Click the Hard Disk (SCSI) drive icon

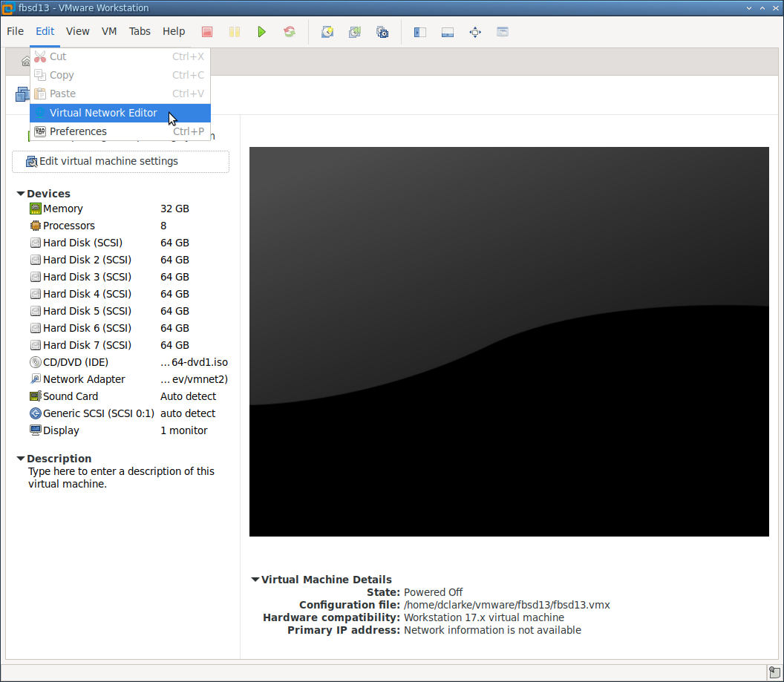pyautogui.click(x=36, y=243)
